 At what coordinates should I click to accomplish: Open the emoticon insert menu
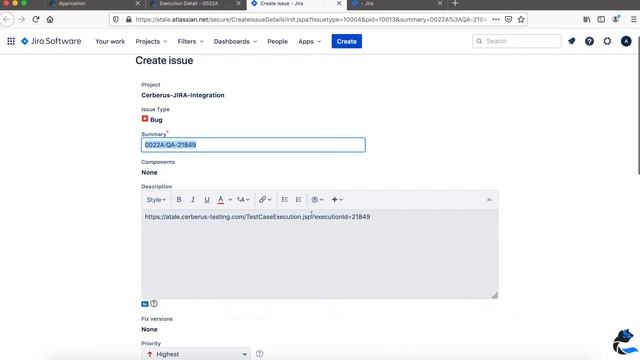coord(317,200)
